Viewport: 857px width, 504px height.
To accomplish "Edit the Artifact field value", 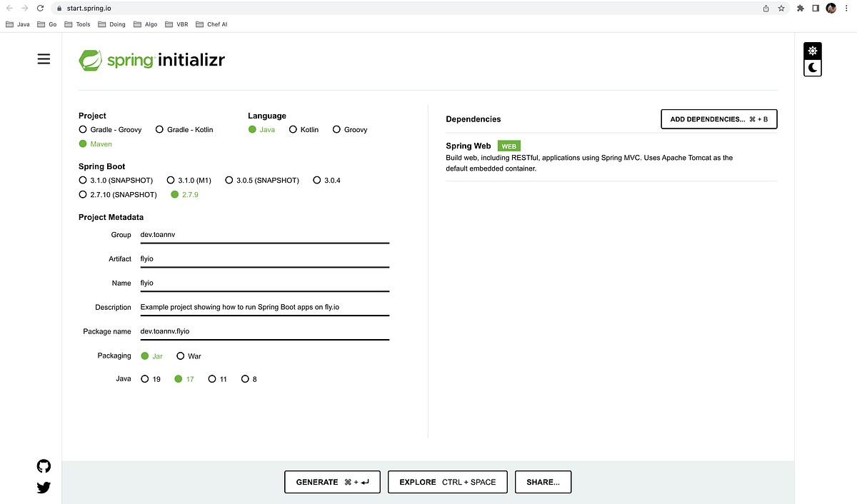I will tap(264, 258).
